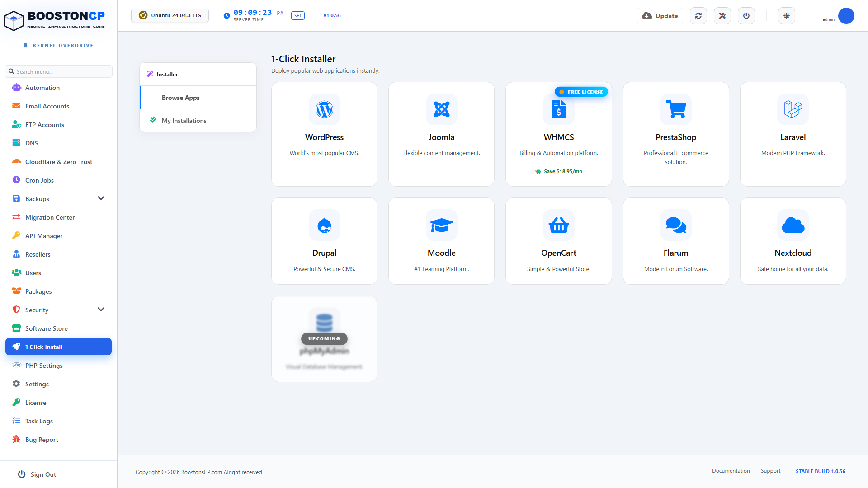Open the Documentation footer link
Screen dimensions: 868x488
pos(731,471)
